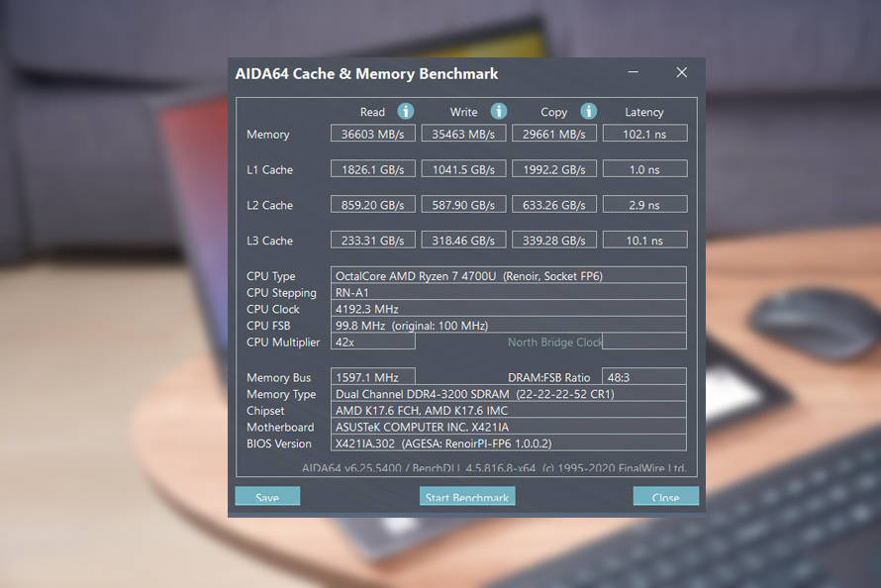Screen dimensions: 881x588
Task: Click the CPU Clock label
Action: (273, 309)
